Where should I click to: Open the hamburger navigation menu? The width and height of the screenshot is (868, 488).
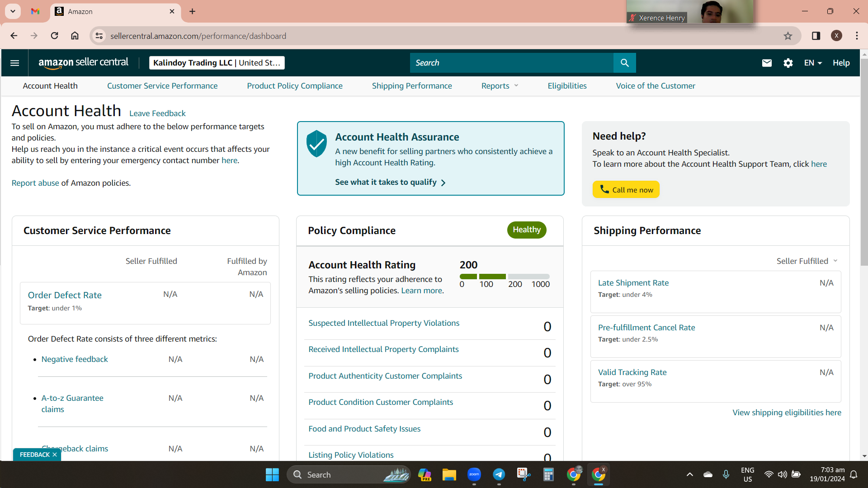(14, 63)
